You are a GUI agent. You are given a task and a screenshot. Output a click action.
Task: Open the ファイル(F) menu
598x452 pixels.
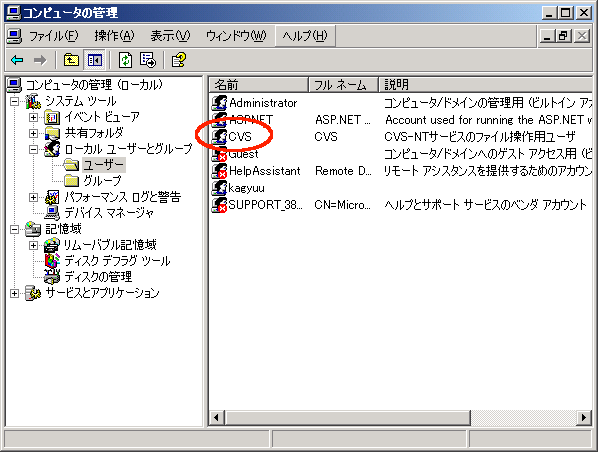tap(54, 36)
